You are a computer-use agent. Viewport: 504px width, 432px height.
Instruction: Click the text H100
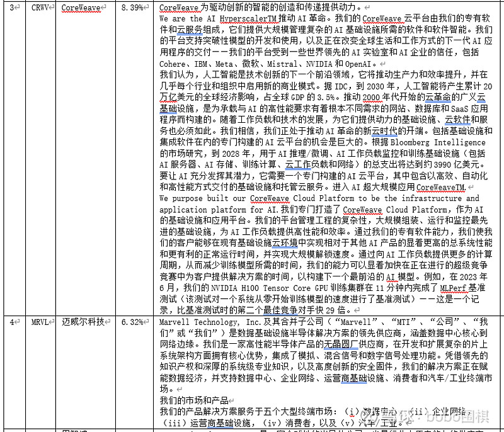tap(250, 288)
